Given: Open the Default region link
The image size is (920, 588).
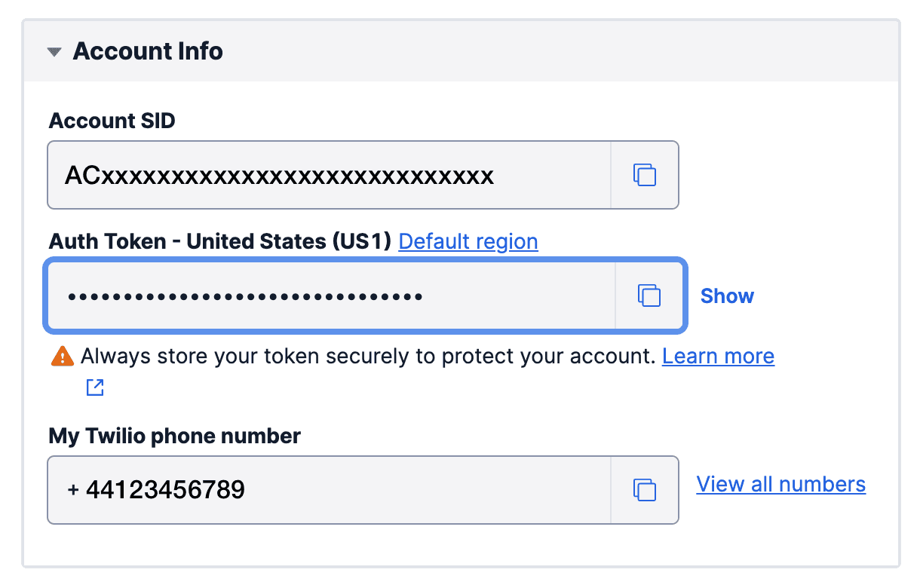Looking at the screenshot, I should (468, 241).
